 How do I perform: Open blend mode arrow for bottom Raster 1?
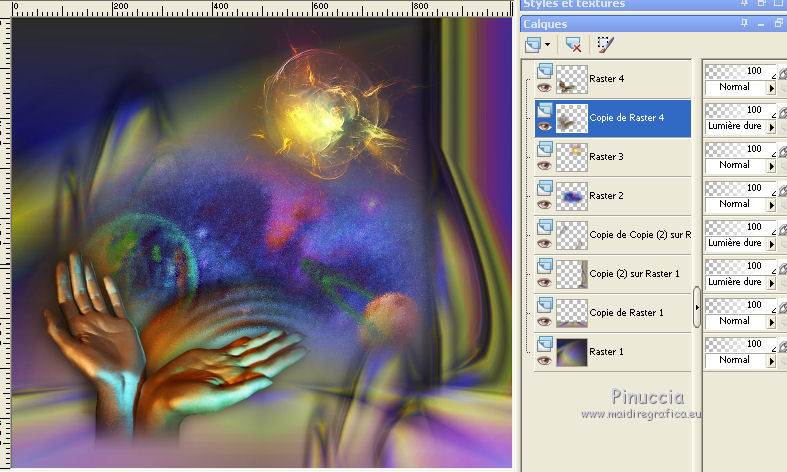[x=771, y=362]
